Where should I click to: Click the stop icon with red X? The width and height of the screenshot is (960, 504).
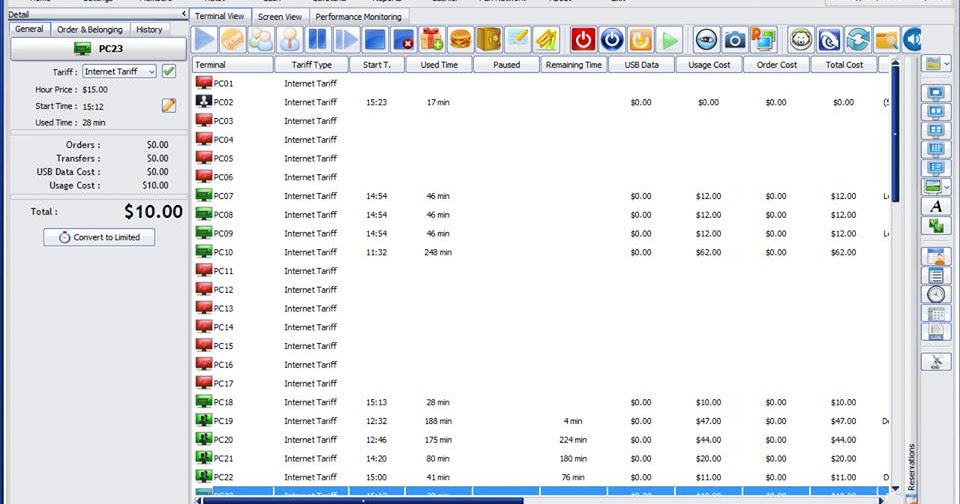(x=403, y=40)
